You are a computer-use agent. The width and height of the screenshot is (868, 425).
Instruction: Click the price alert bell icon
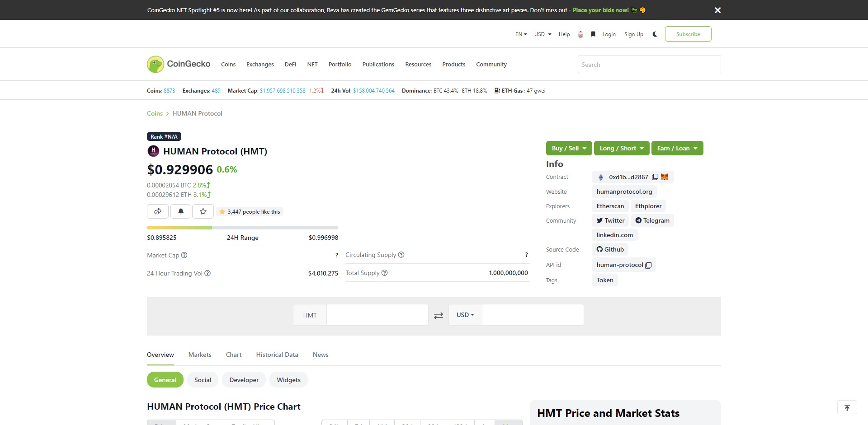[x=181, y=211]
